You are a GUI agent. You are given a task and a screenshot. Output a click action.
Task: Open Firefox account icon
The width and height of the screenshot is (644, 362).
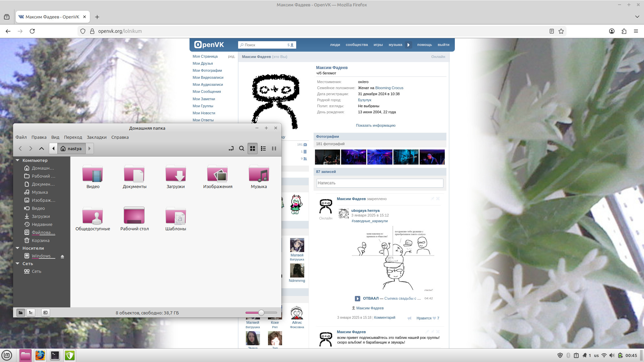(x=612, y=31)
